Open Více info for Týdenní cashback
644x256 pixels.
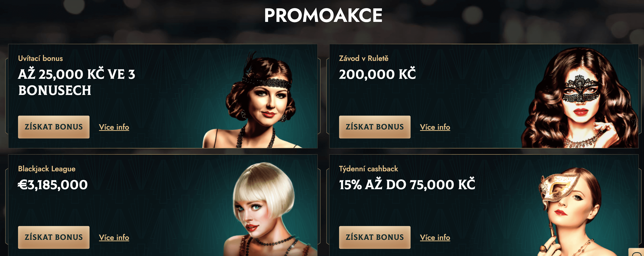pos(435,237)
